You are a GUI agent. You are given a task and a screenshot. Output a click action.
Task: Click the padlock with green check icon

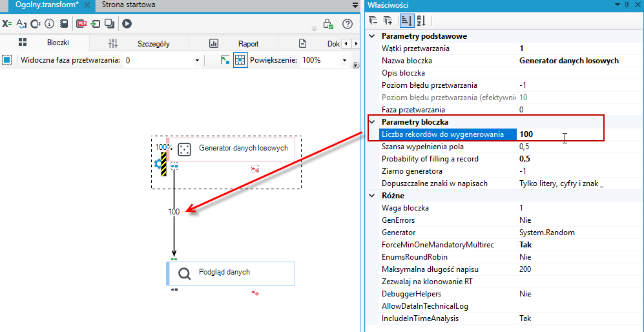click(328, 24)
